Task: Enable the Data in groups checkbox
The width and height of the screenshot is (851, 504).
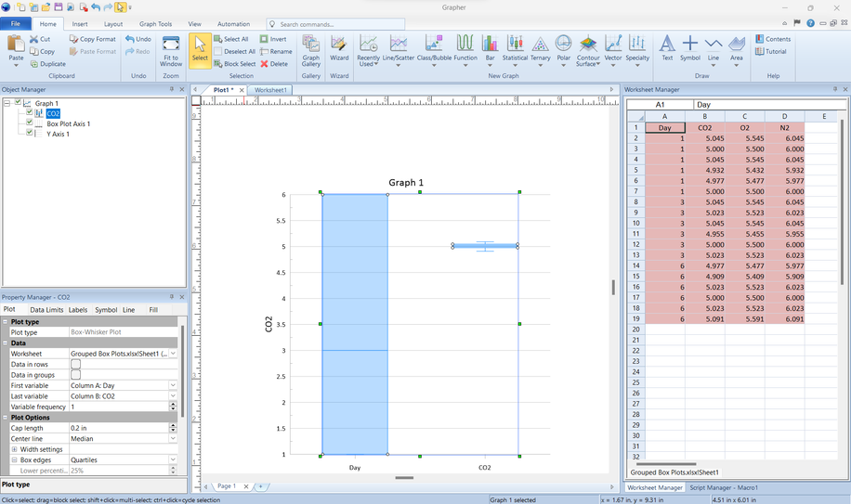Action: (76, 375)
